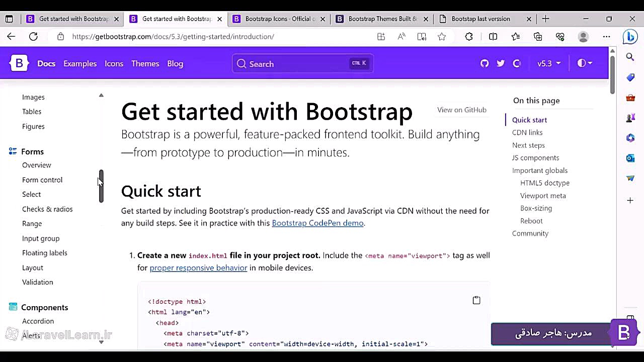Image resolution: width=644 pixels, height=362 pixels.
Task: Open the apps available icon in address bar
Action: (x=381, y=36)
